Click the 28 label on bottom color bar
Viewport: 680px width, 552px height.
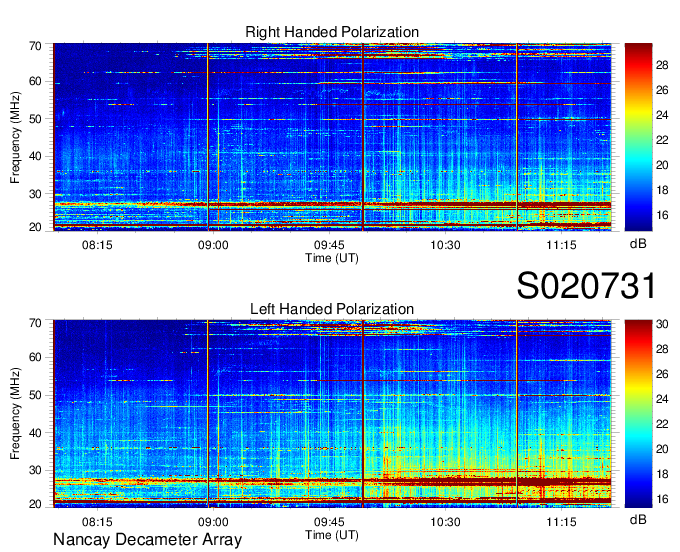(x=662, y=349)
